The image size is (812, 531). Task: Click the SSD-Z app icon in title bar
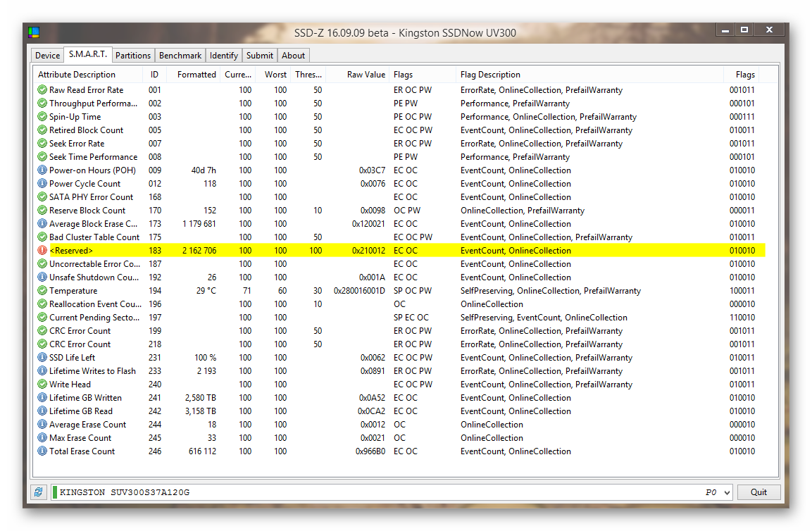click(34, 32)
